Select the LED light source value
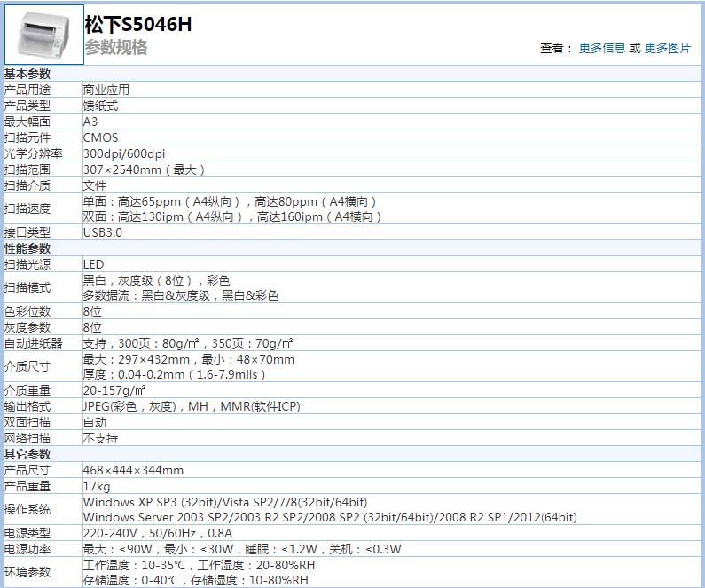 click(x=93, y=264)
